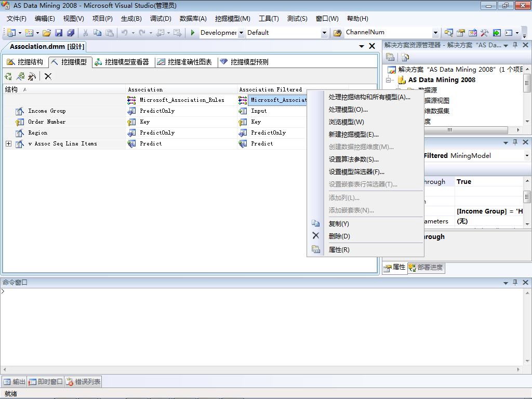Image resolution: width=532 pixels, height=399 pixels.
Task: Switch to 即时窗口 bottom tab
Action: click(x=46, y=382)
